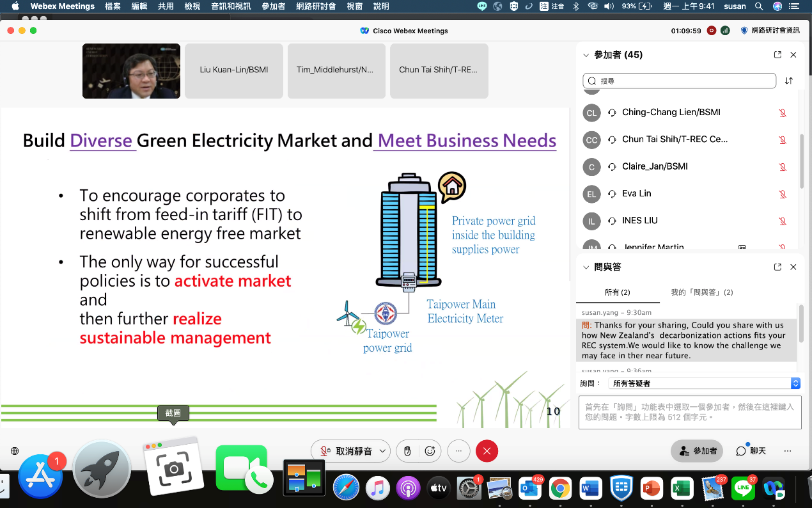Click the participant search field
Screen dimensions: 812x508
point(679,81)
